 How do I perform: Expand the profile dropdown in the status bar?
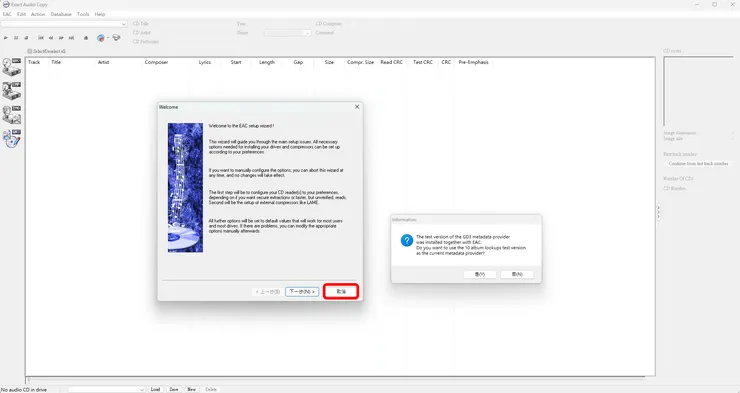(x=142, y=390)
